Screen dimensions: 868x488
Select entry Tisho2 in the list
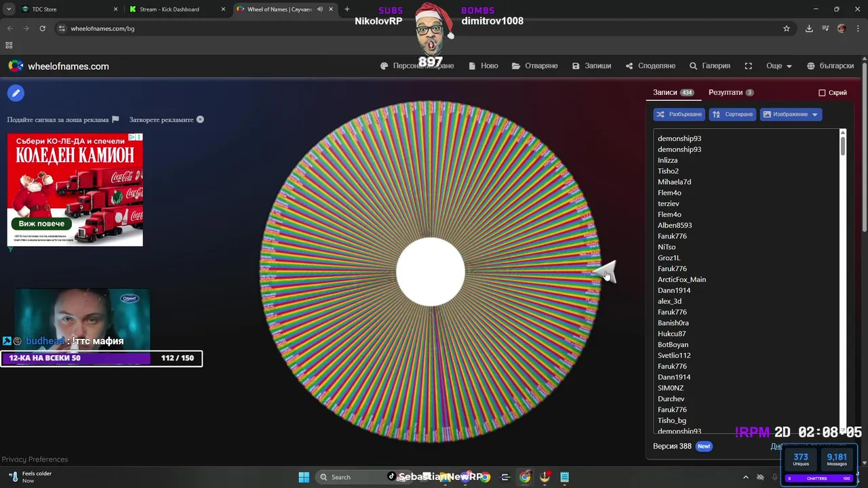pyautogui.click(x=668, y=171)
